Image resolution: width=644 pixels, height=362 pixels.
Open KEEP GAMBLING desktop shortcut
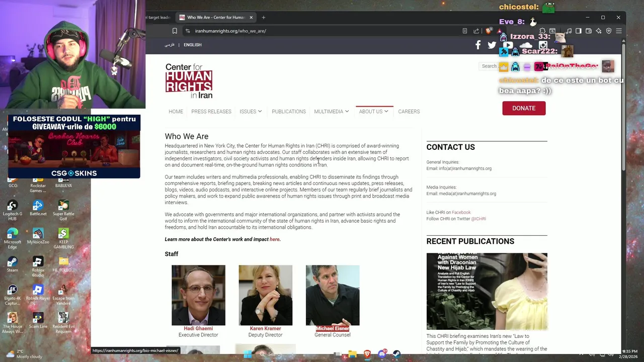click(63, 238)
